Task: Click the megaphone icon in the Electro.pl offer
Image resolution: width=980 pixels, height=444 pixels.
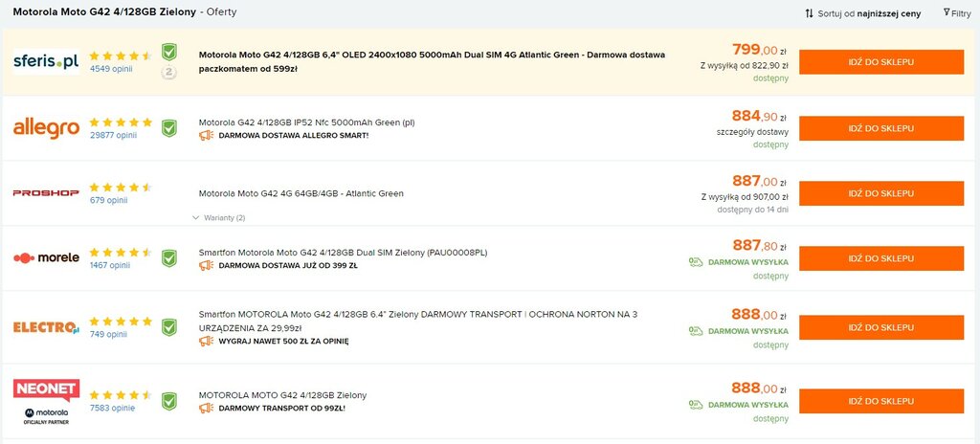Action: pos(207,341)
